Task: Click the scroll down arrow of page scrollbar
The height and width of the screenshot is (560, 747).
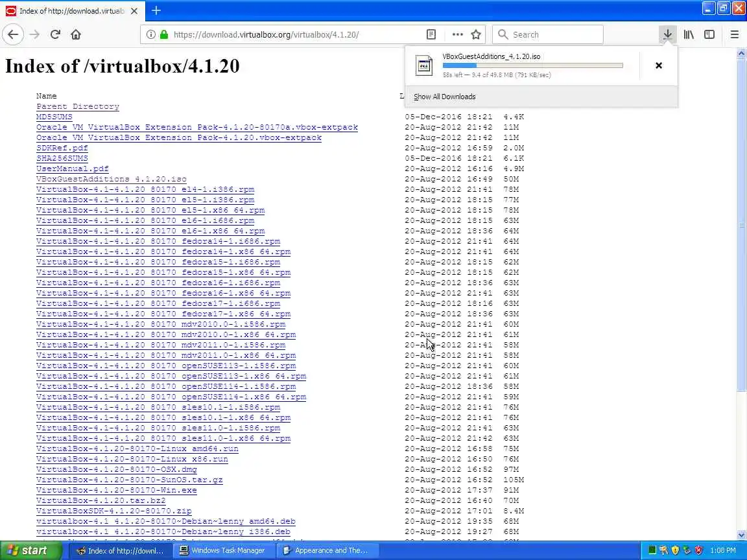Action: pos(741,535)
